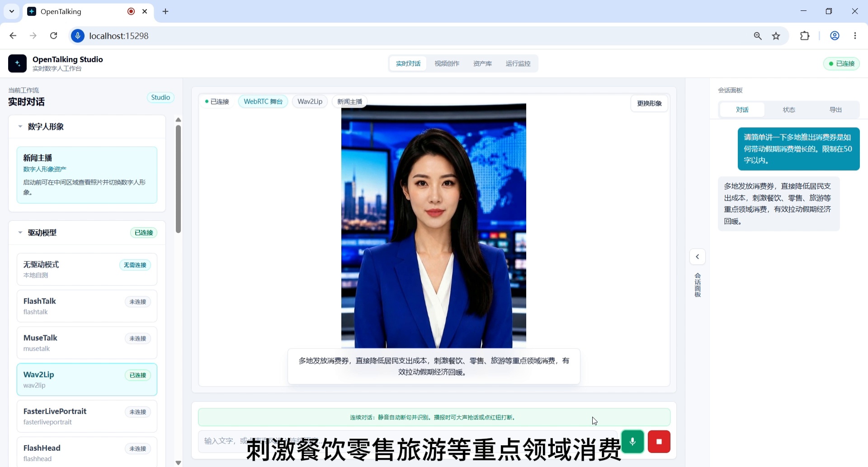Choose the FlashTalk drive model
868x467 pixels.
click(x=87, y=306)
